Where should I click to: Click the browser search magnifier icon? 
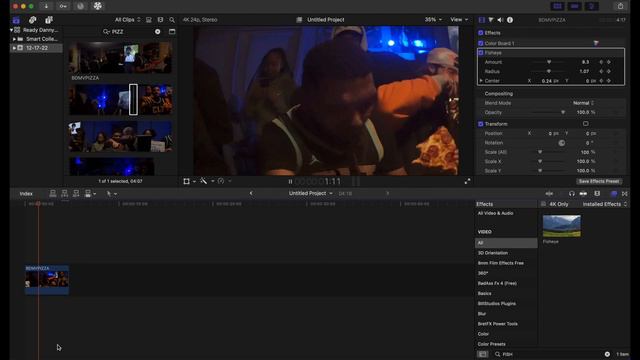pos(172,20)
